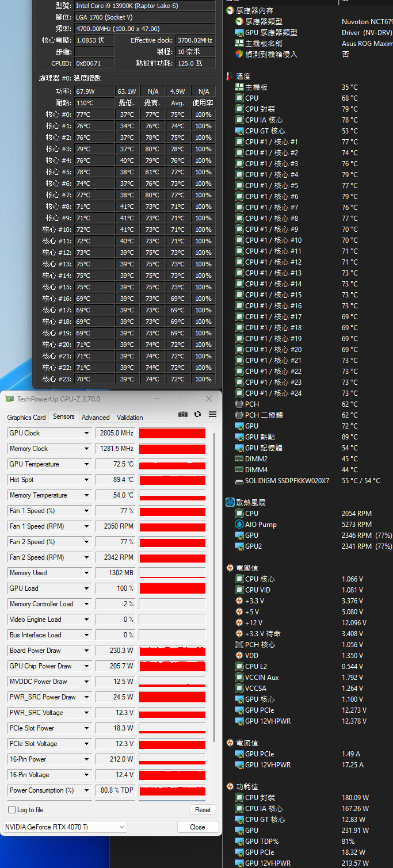This screenshot has height=868, width=393.
Task: Open the GPU Load sensor dropdown
Action: 87,588
